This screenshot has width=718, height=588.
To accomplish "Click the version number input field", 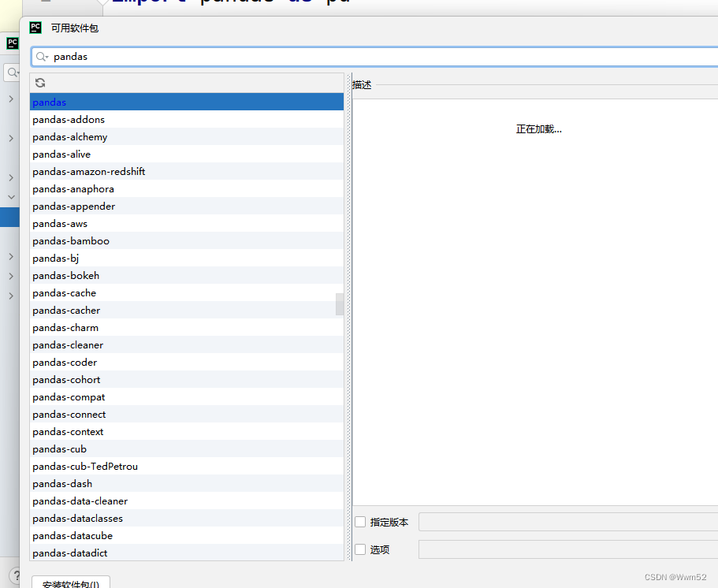I will 567,521.
